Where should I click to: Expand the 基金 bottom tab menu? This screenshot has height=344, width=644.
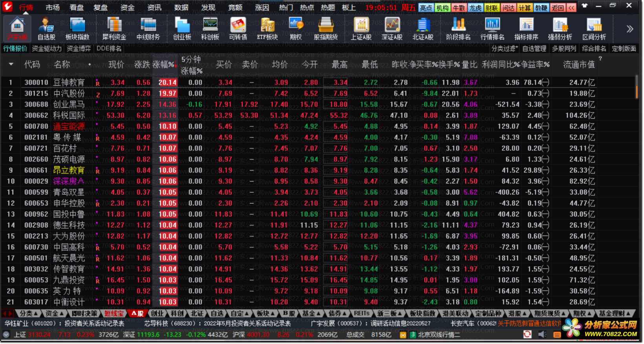311,313
